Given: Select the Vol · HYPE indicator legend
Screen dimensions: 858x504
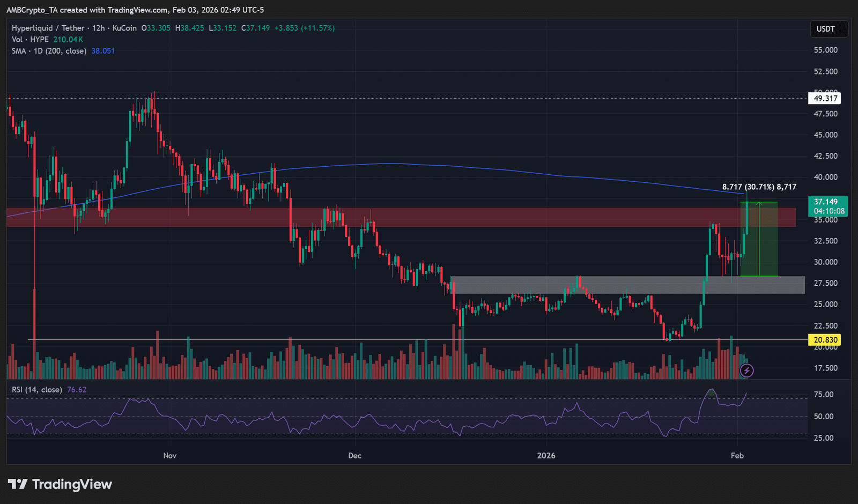Looking at the screenshot, I should 30,40.
